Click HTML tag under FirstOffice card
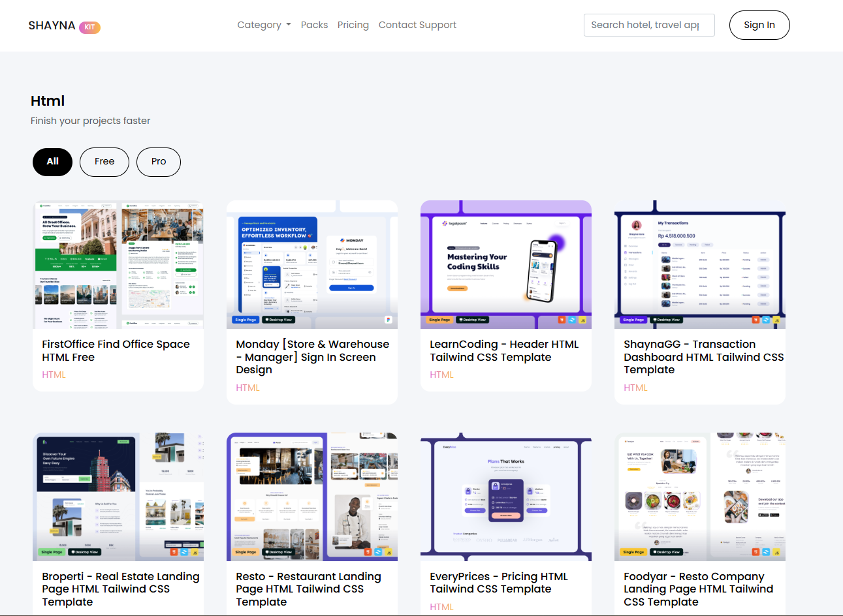This screenshot has height=616, width=843. click(x=54, y=375)
